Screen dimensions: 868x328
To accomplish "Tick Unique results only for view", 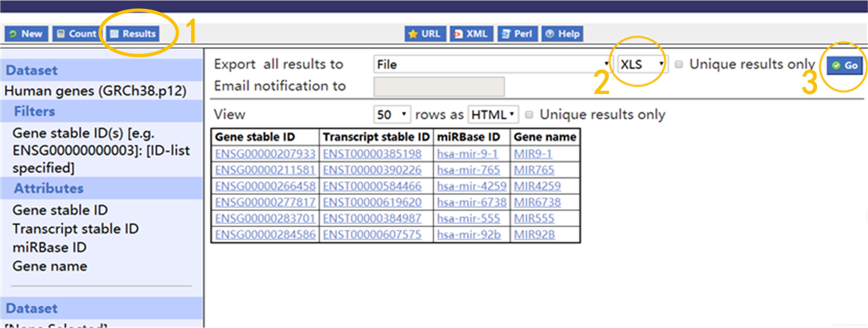I will 529,115.
